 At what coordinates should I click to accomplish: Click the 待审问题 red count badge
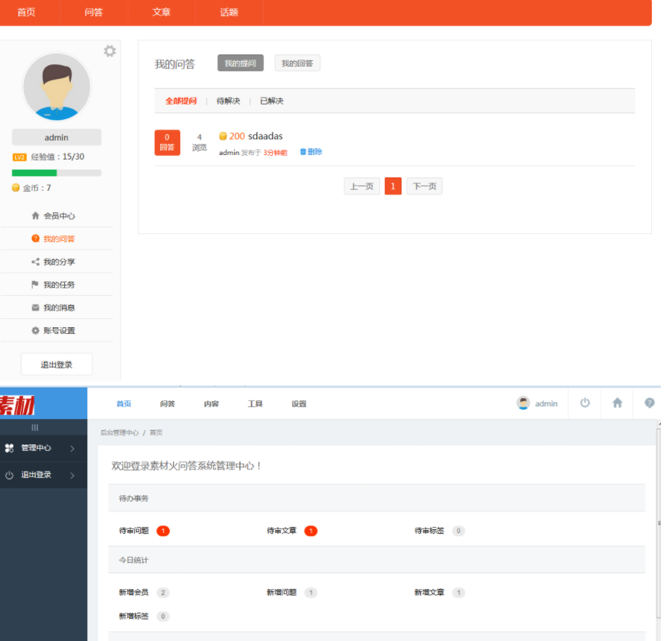pos(163,531)
